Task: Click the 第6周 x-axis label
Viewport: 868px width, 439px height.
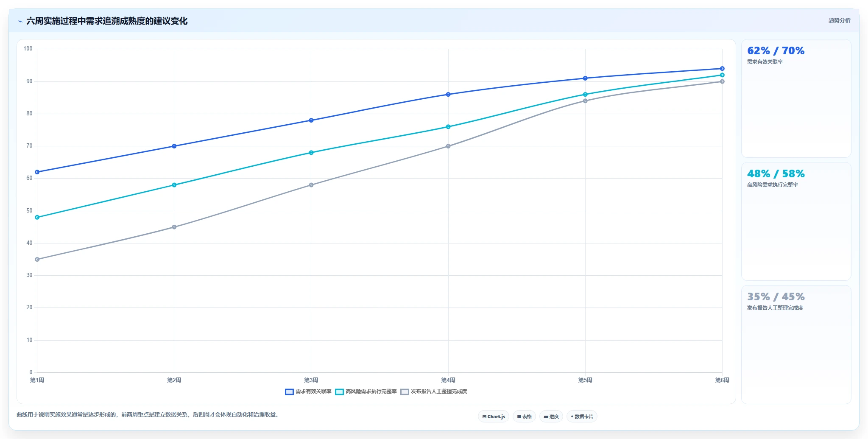Action: click(x=722, y=380)
